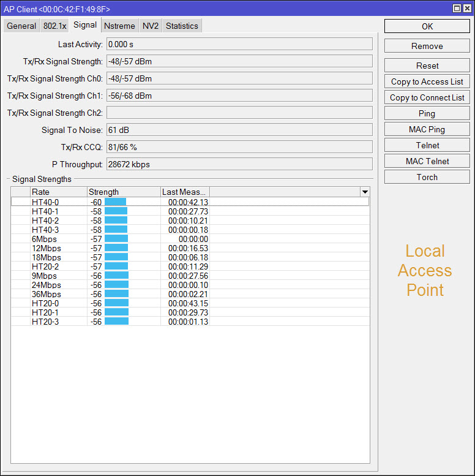
Task: Select the 36Mbps rate row
Action: 190,294
